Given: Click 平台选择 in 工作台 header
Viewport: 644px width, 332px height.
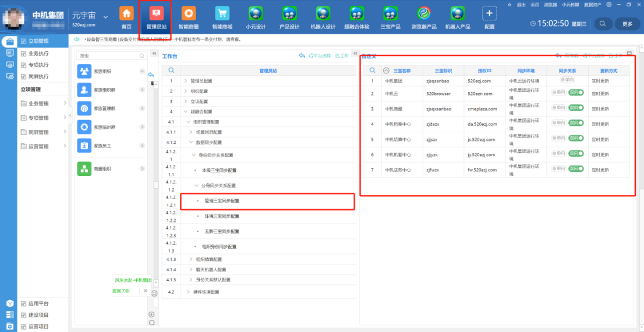Looking at the screenshot, I should pyautogui.click(x=320, y=55).
